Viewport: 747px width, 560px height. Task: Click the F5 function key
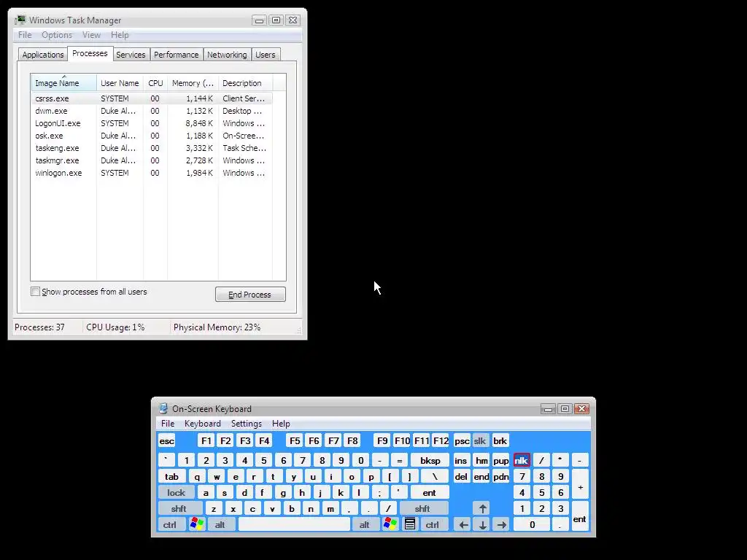[295, 441]
